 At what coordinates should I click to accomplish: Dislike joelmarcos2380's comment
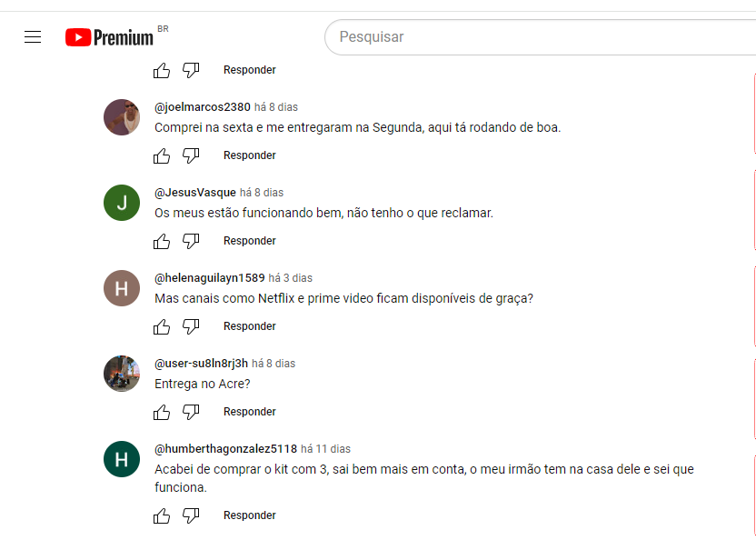191,155
